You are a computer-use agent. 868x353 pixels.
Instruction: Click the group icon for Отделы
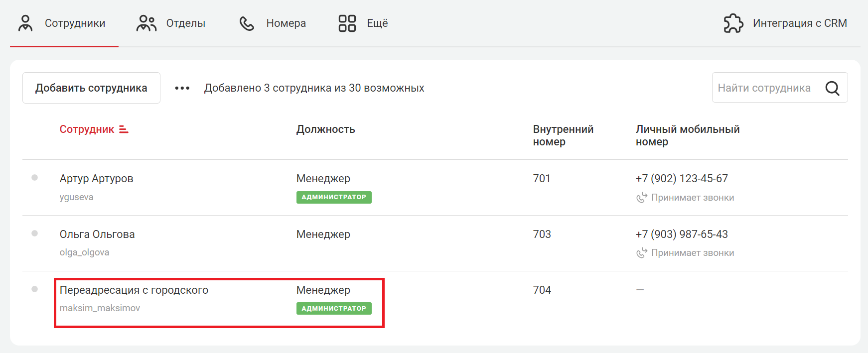click(146, 23)
